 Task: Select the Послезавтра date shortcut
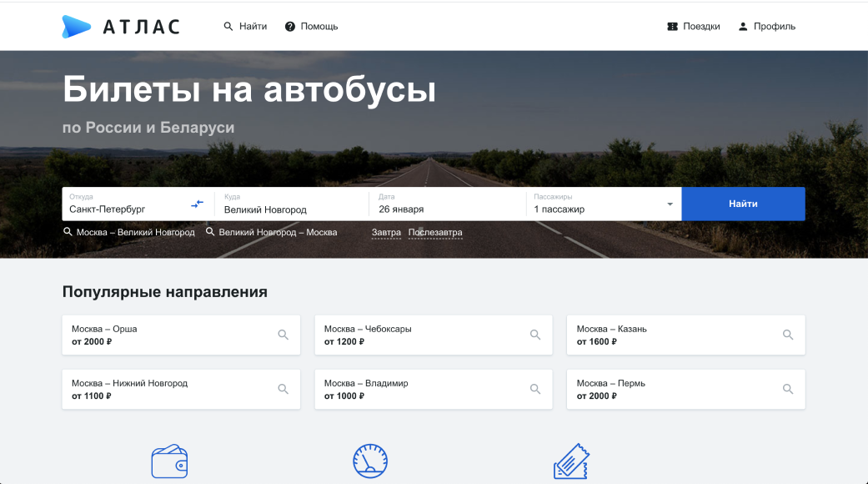435,233
